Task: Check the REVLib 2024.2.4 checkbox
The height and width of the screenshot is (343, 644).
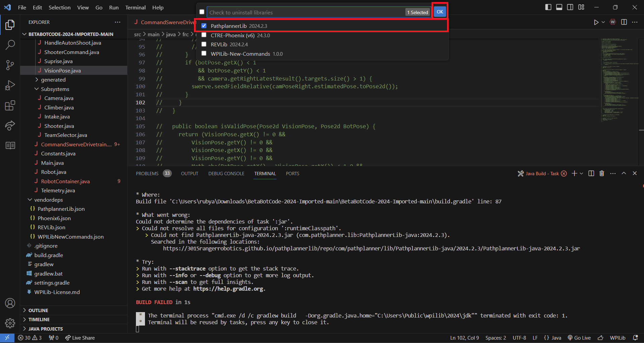Action: tap(204, 44)
